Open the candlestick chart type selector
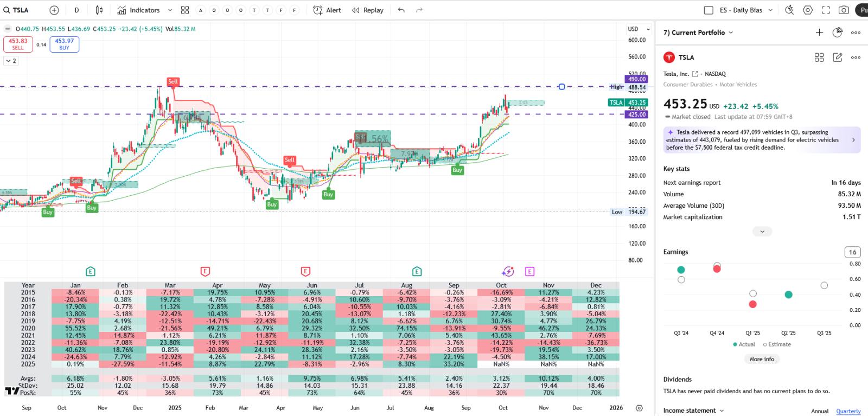 coord(99,10)
